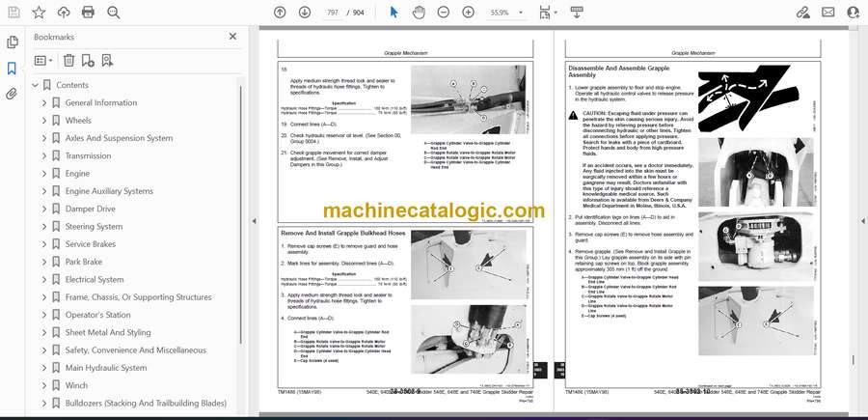868x420 pixels.
Task: Select Frame, Chassis, Or Supporting Structures
Action: pos(138,297)
